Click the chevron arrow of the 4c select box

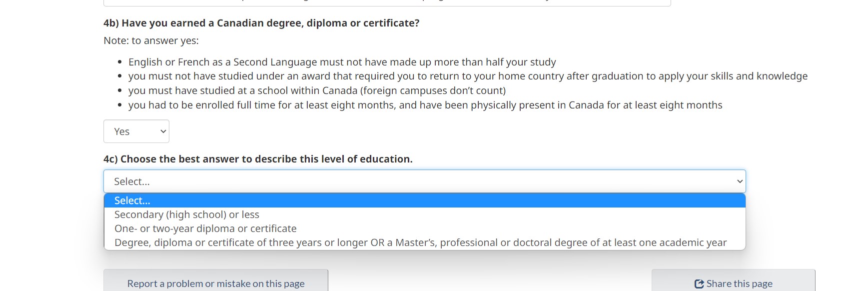740,181
